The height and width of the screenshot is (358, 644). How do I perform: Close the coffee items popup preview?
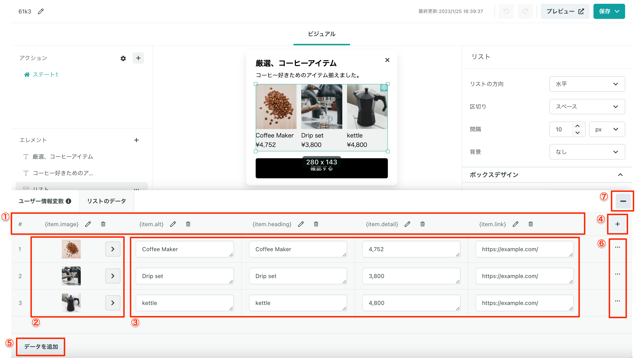click(387, 60)
